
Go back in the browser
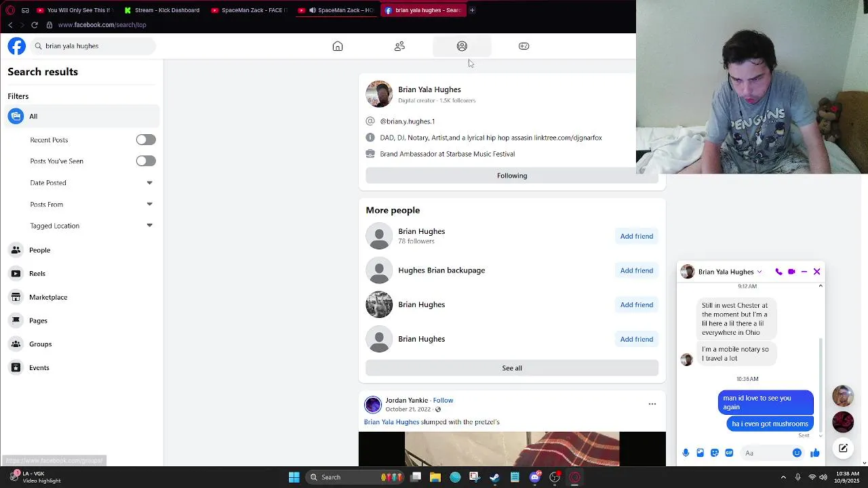pyautogui.click(x=10, y=25)
